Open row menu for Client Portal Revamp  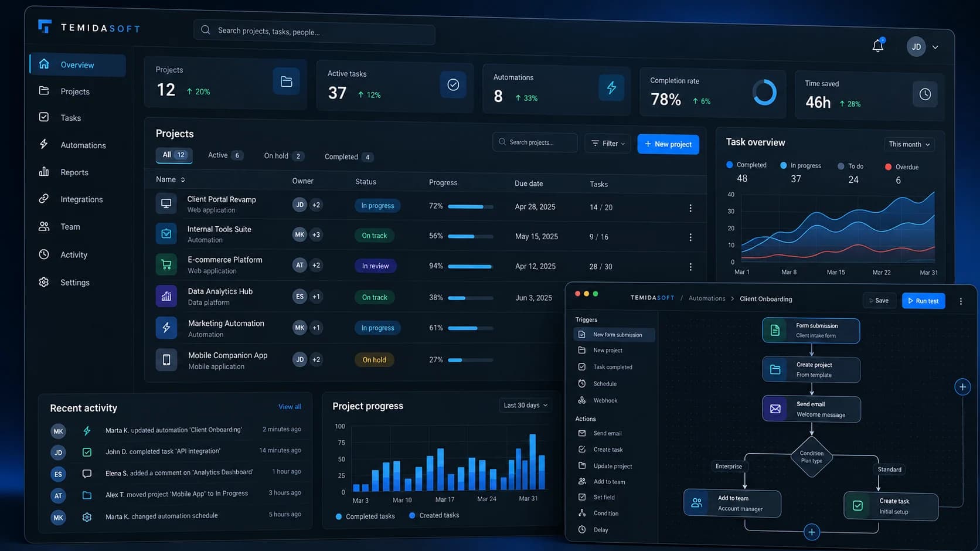pyautogui.click(x=690, y=208)
